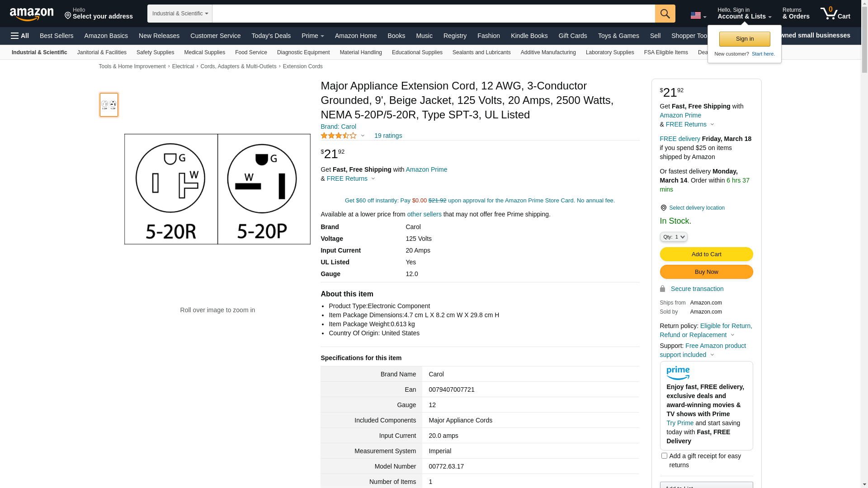Select the product image thumbnail
The width and height of the screenshot is (868, 488).
[109, 105]
